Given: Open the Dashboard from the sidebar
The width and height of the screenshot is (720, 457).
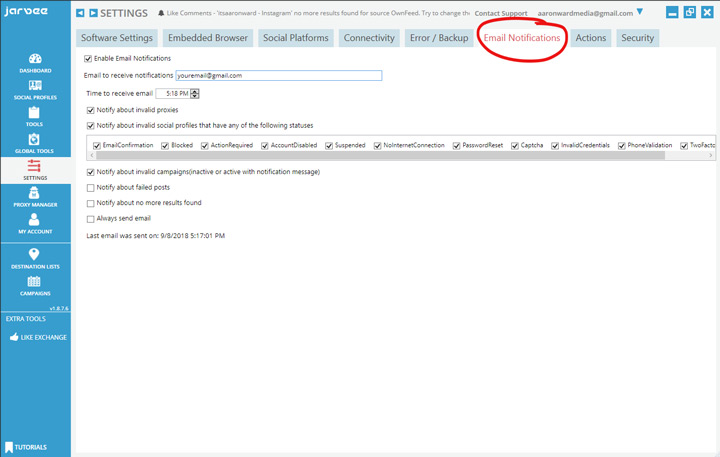Looking at the screenshot, I should (x=35, y=63).
